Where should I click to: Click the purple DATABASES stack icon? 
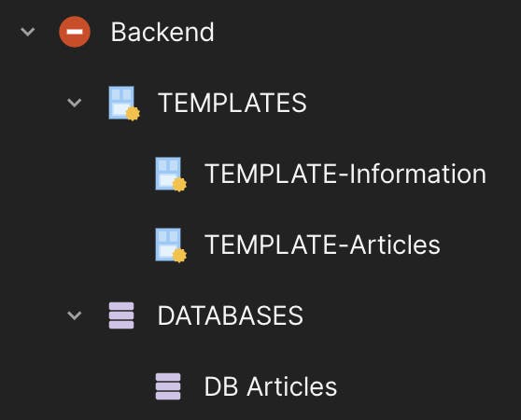(121, 315)
